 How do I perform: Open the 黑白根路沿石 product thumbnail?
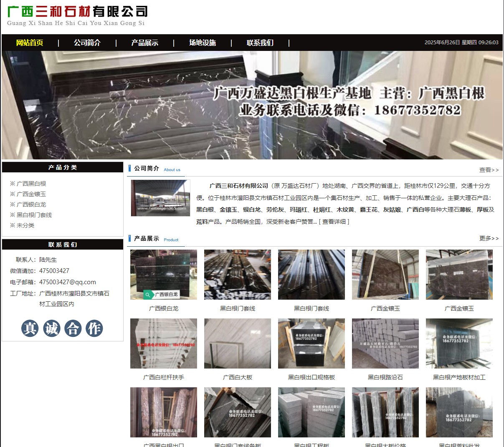tap(385, 343)
